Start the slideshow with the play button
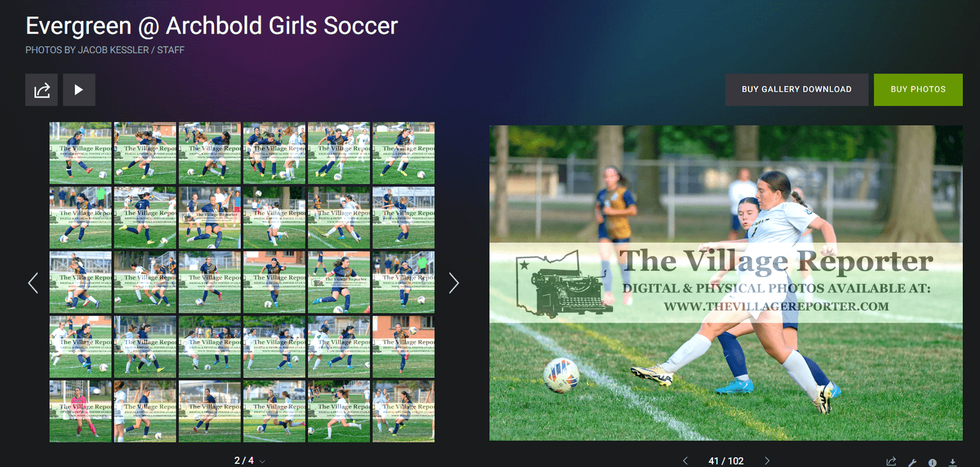The width and height of the screenshot is (980, 467). [79, 90]
